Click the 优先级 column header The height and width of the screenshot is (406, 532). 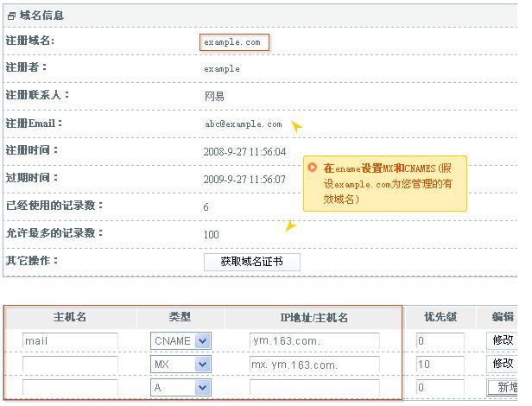coord(440,317)
